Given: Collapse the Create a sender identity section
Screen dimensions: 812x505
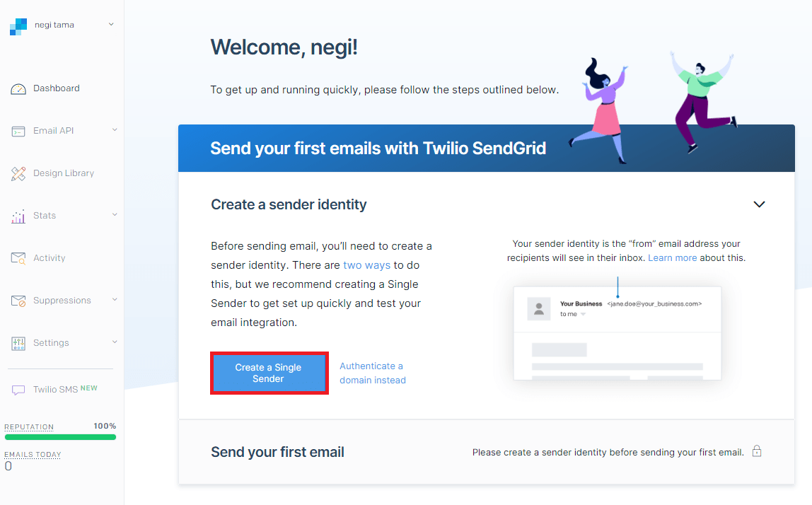Looking at the screenshot, I should coord(759,204).
